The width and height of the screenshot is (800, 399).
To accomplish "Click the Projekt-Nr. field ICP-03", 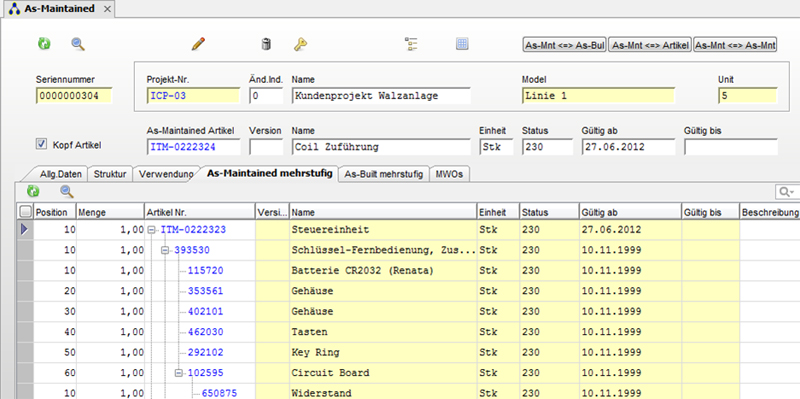I will pyautogui.click(x=193, y=96).
